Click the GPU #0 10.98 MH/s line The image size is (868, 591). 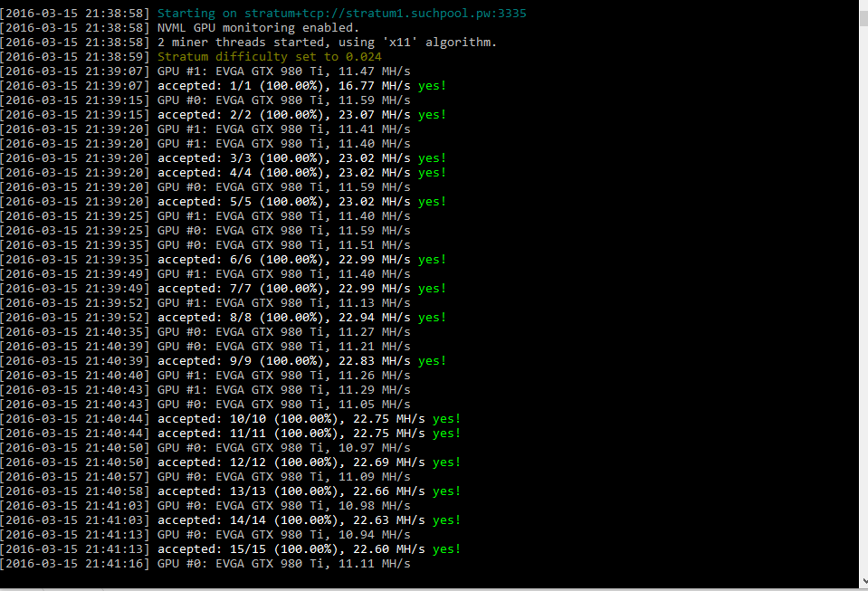pyautogui.click(x=205, y=506)
